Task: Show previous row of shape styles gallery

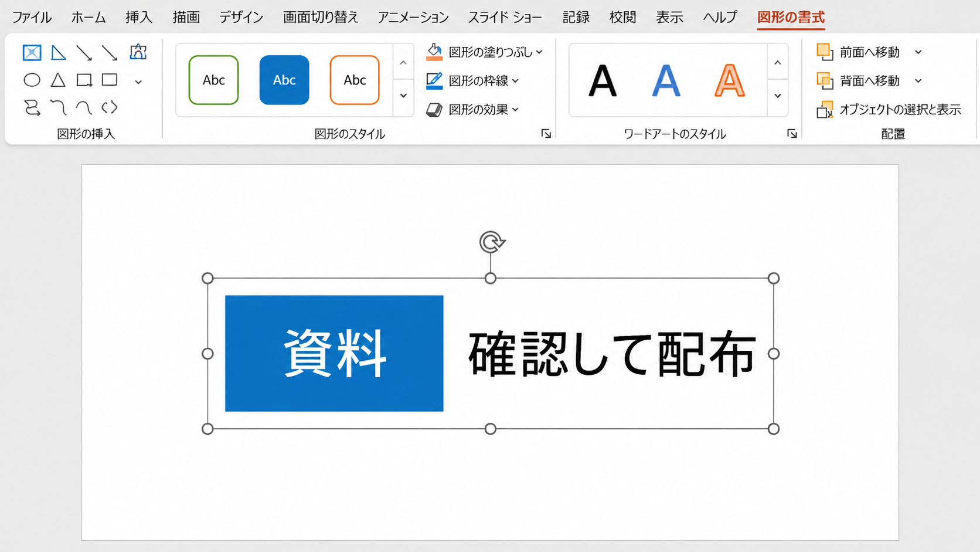Action: 403,63
